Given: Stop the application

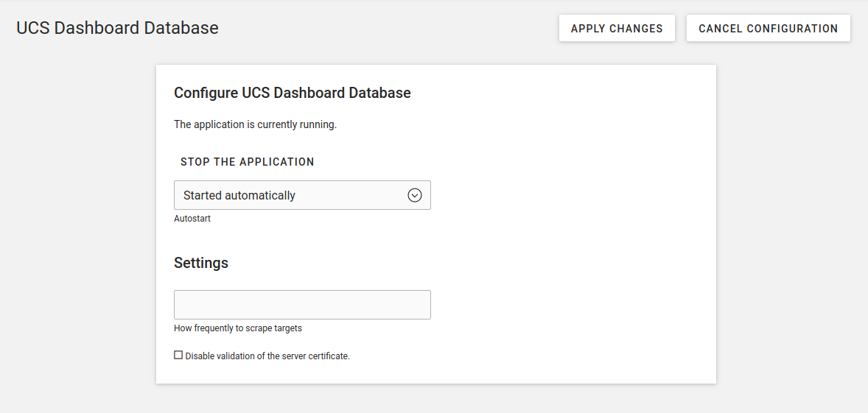Looking at the screenshot, I should point(247,162).
